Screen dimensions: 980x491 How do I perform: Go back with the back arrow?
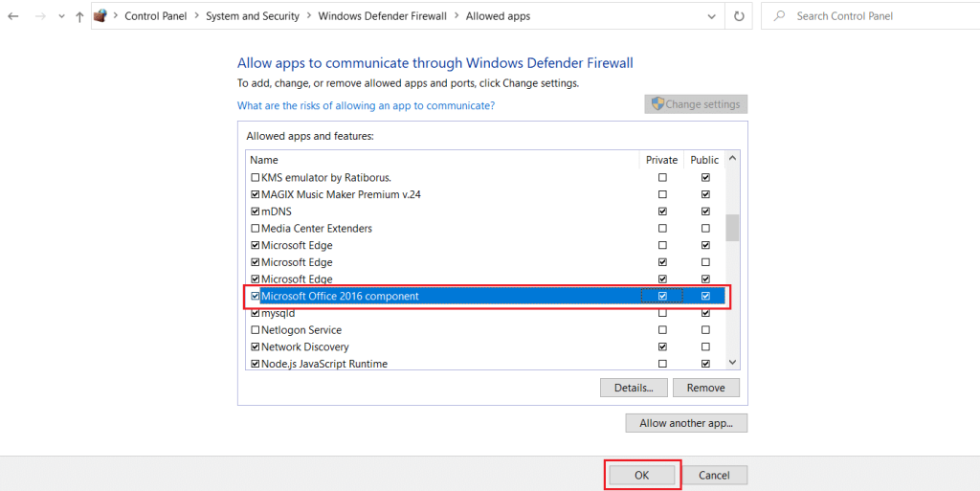tap(13, 16)
